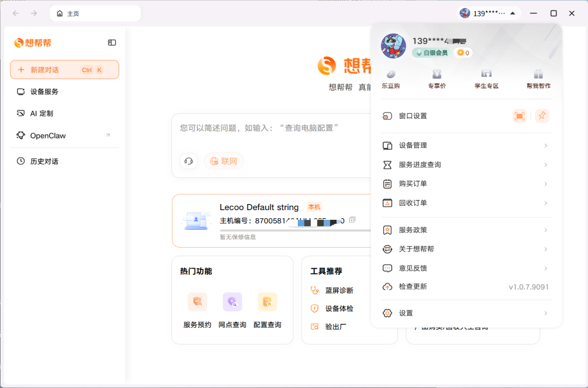Open 设备服务 in the sidebar
Viewport: 588px width, 388px height.
click(x=64, y=91)
